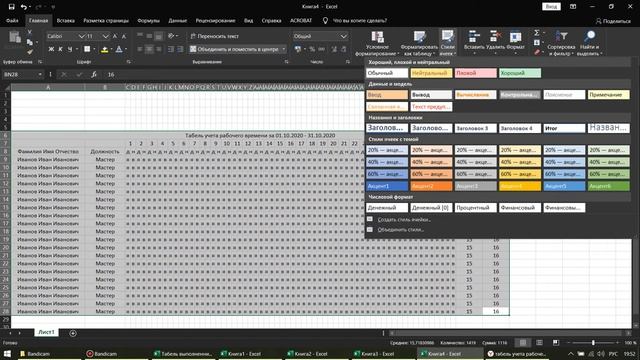
Task: Click the Orientation text angle icon
Action: coord(171,36)
